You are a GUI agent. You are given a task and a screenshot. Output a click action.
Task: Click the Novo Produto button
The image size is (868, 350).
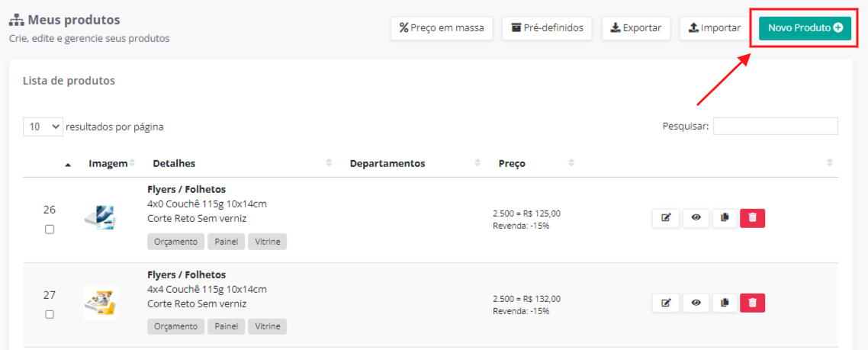[805, 28]
